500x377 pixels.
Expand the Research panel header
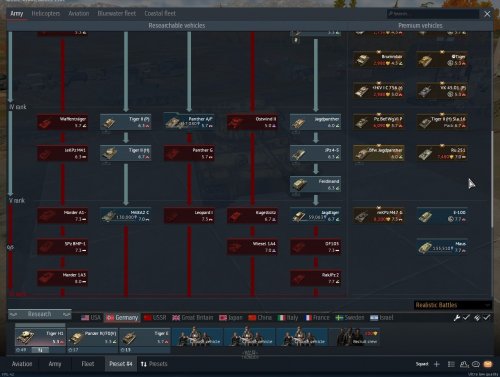(x=40, y=314)
